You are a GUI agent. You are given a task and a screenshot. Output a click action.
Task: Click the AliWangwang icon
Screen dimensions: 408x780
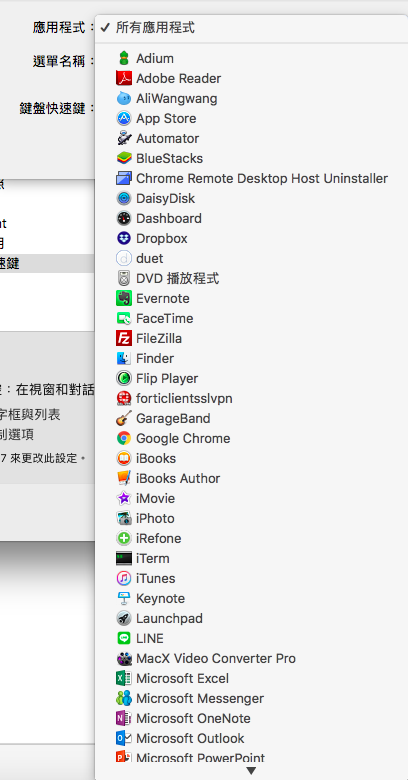pyautogui.click(x=123, y=98)
